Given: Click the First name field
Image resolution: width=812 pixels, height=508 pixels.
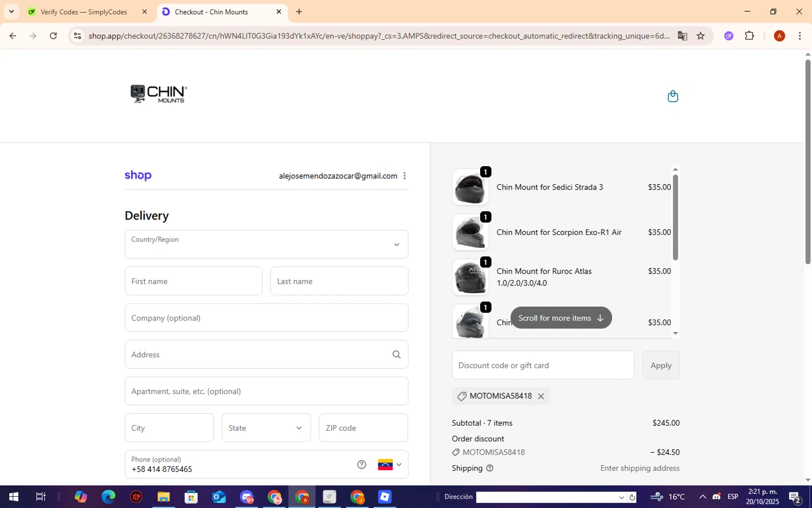Looking at the screenshot, I should click(194, 281).
